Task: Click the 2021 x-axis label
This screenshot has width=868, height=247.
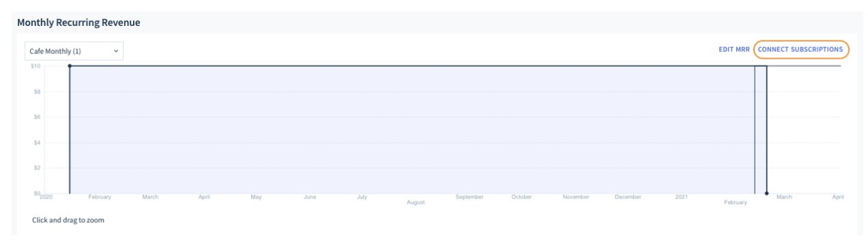Action: pyautogui.click(x=682, y=197)
